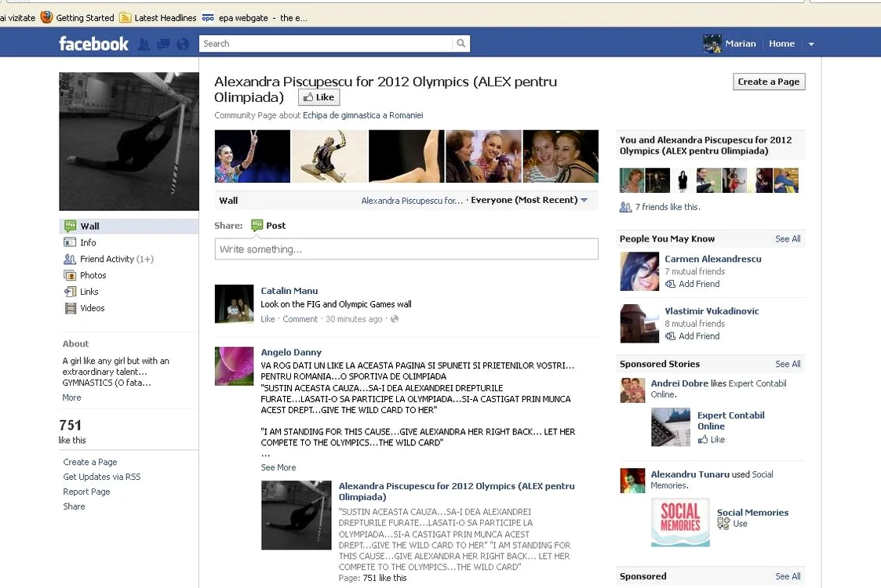Click the epa webgate bookmark icon
Image resolution: width=881 pixels, height=588 pixels.
(x=208, y=18)
